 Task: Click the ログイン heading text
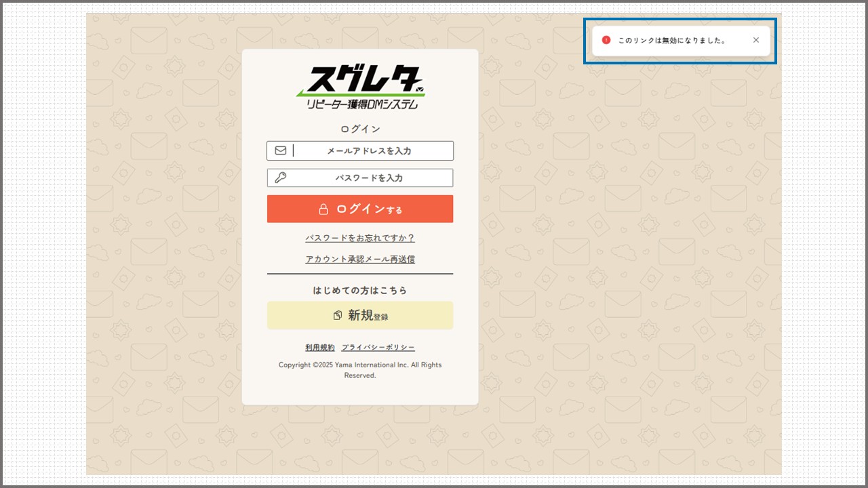click(x=360, y=129)
